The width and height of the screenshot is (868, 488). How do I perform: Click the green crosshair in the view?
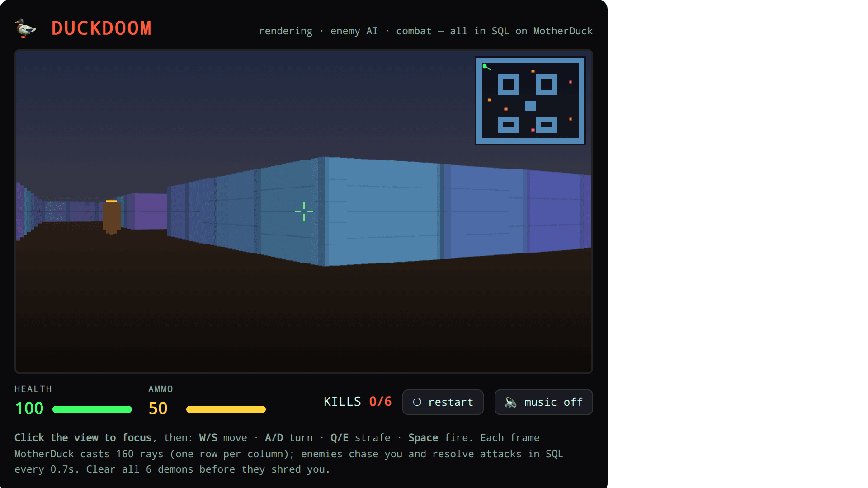(x=304, y=211)
